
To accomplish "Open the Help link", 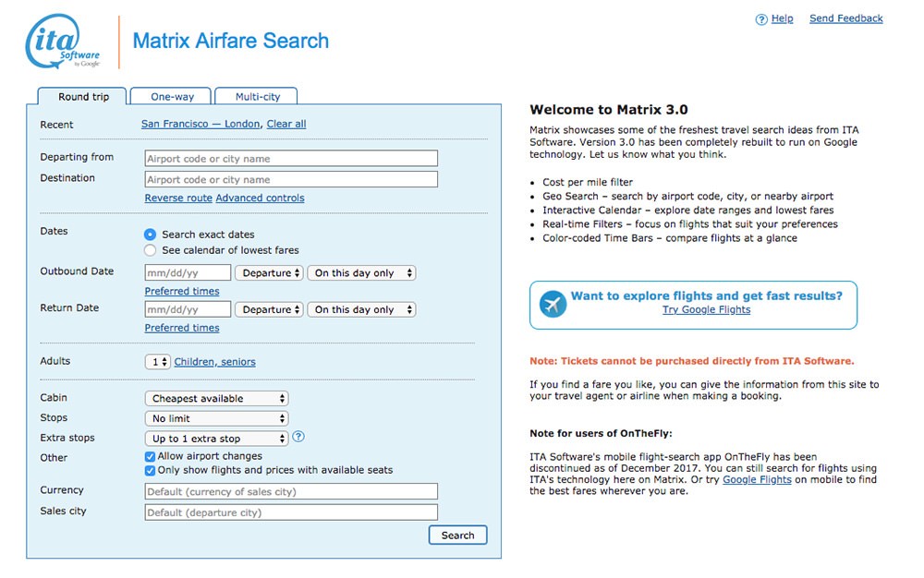I will 782,18.
